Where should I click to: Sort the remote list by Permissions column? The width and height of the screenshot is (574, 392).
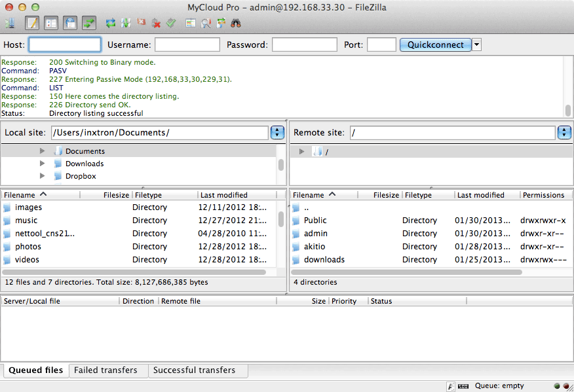pos(543,195)
